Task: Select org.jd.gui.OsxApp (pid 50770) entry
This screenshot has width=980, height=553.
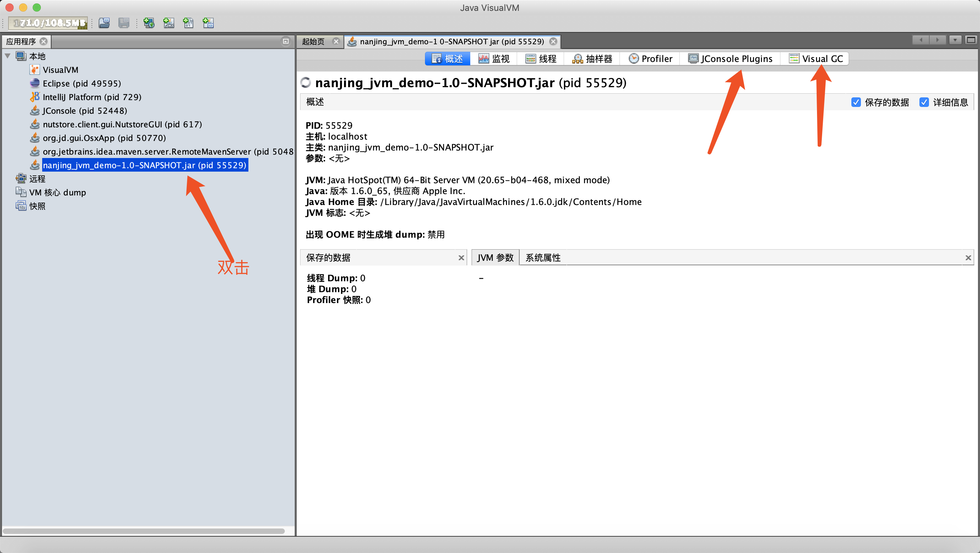Action: (x=104, y=138)
